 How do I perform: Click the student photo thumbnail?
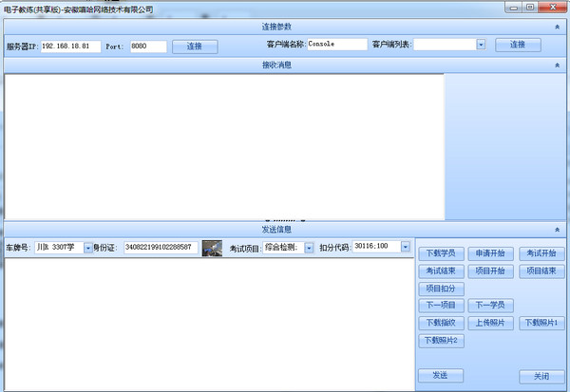pyautogui.click(x=212, y=248)
